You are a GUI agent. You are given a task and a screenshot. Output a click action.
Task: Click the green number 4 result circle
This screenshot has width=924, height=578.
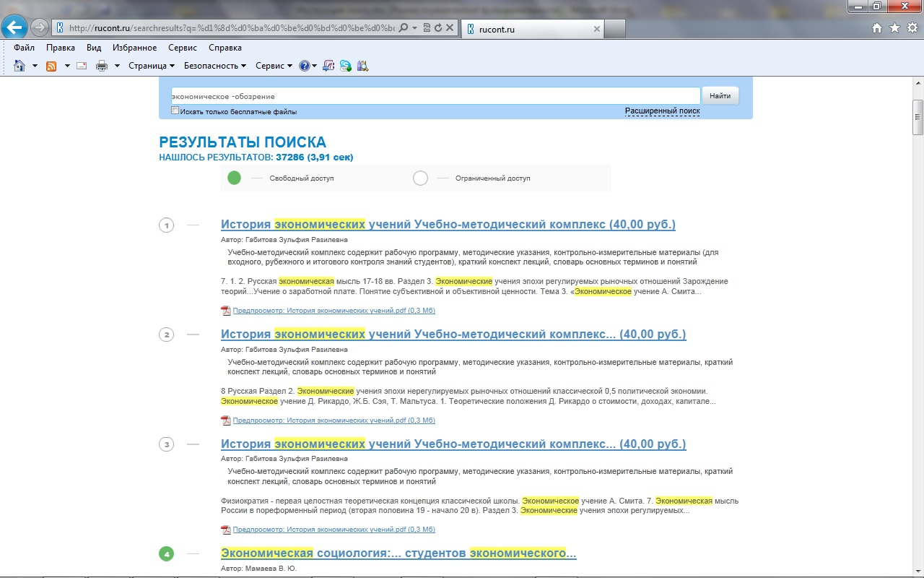click(x=167, y=554)
